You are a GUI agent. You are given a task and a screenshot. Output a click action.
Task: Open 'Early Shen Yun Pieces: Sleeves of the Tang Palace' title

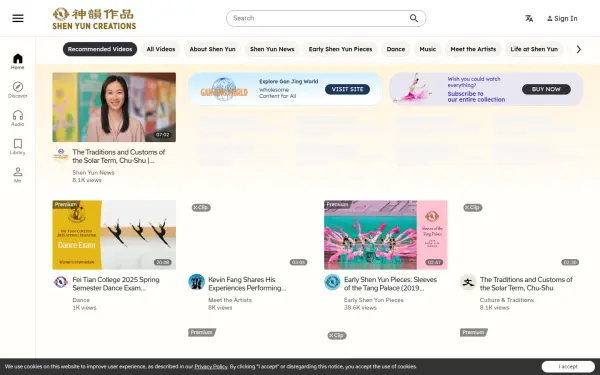click(390, 284)
